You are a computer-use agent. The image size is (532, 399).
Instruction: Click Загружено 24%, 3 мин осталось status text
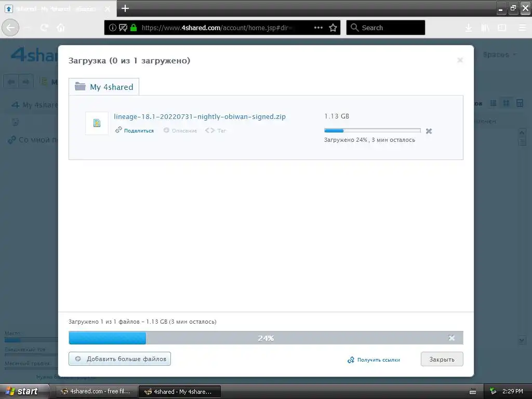369,140
